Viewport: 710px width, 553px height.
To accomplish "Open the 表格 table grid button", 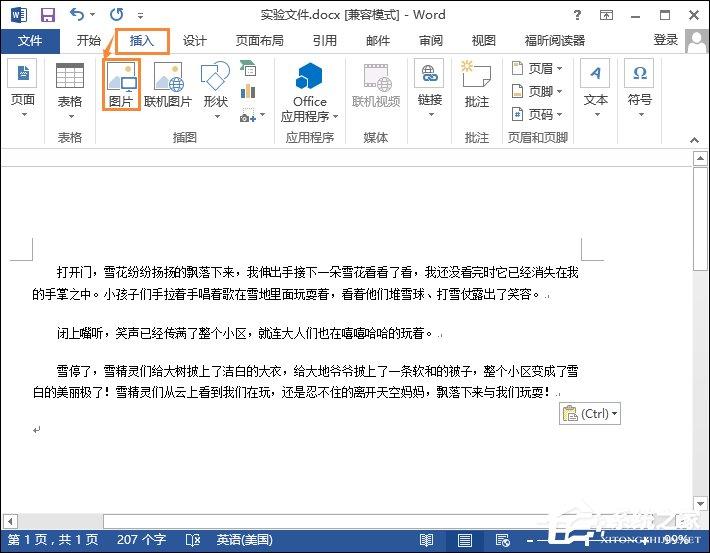I will [70, 91].
